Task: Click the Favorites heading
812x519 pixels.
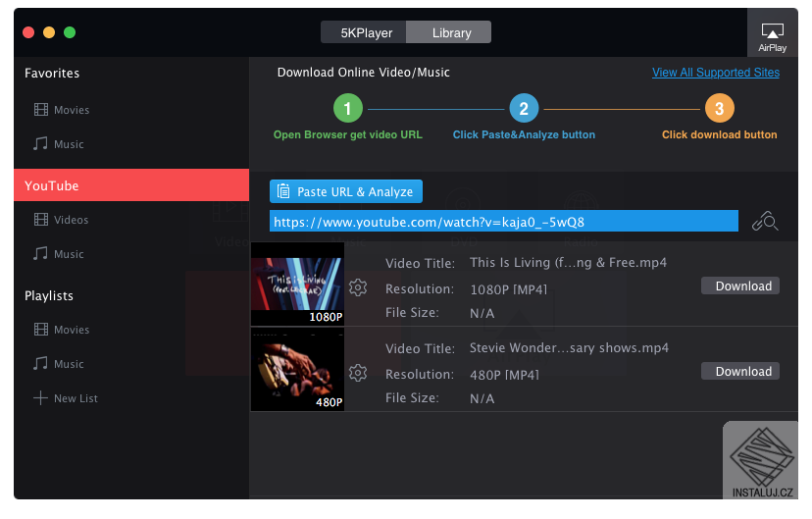Action: pos(52,73)
